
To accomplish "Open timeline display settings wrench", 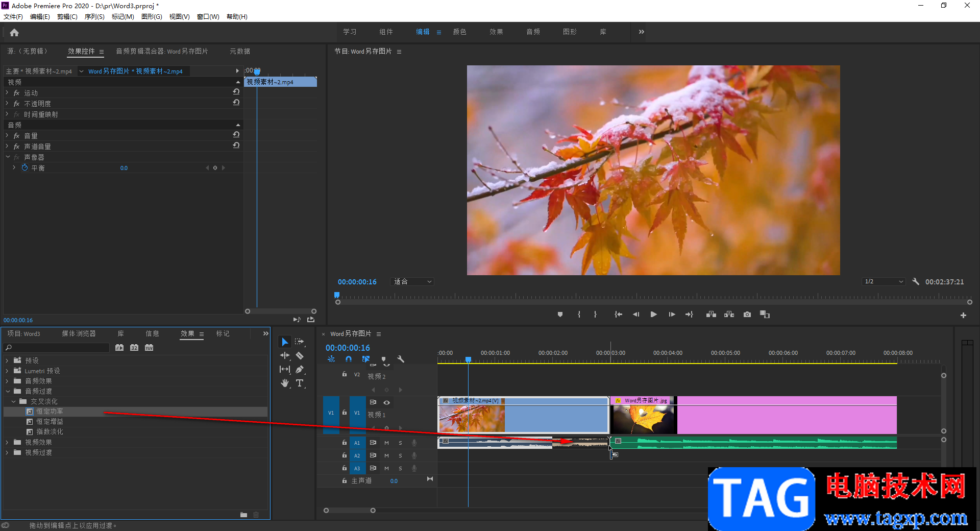I will 401,359.
